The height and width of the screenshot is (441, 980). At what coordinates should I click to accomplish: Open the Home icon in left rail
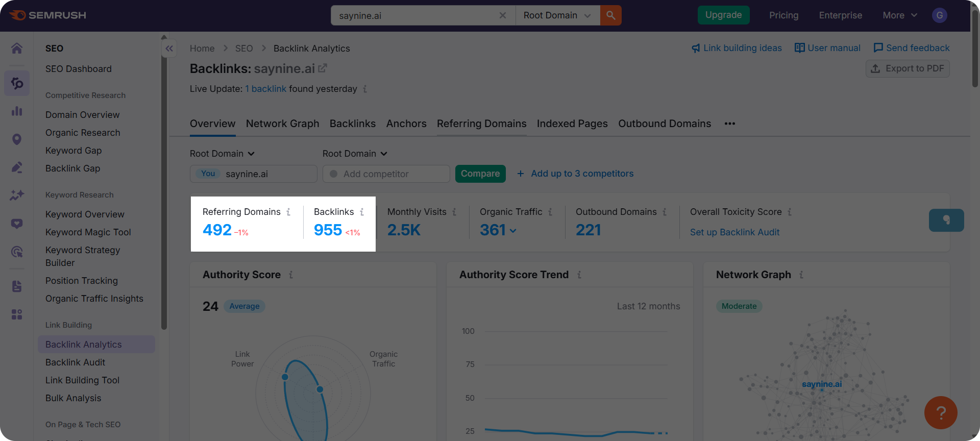17,48
